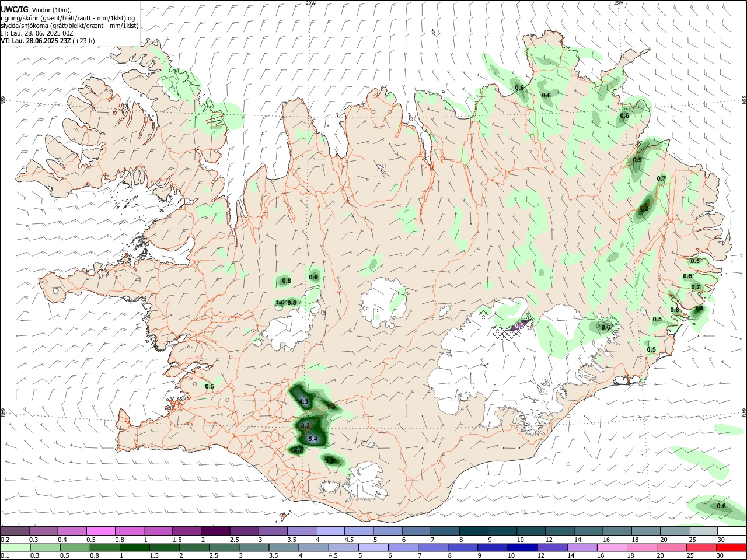Click the 'slydda/snjókoma' legend description line

point(69,26)
